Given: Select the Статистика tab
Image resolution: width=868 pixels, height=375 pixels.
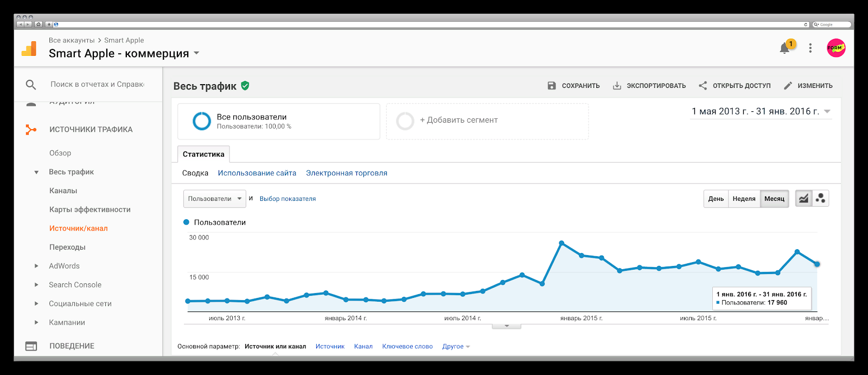Looking at the screenshot, I should pos(203,154).
